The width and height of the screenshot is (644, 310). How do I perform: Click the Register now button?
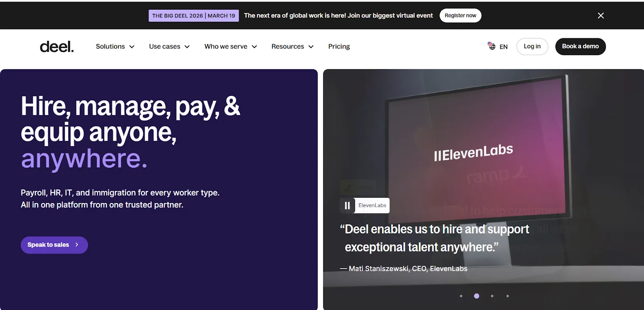(460, 15)
